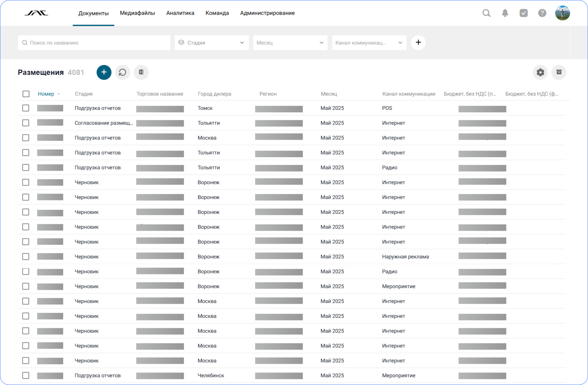The width and height of the screenshot is (588, 385).
Task: Expand the Канал коммуникации filter dropdown
Action: pyautogui.click(x=369, y=43)
